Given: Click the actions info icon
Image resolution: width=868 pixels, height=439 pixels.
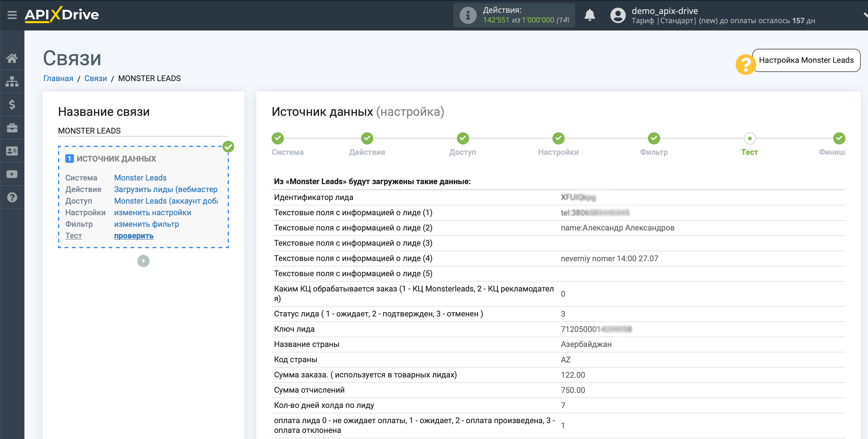Looking at the screenshot, I should click(x=468, y=16).
